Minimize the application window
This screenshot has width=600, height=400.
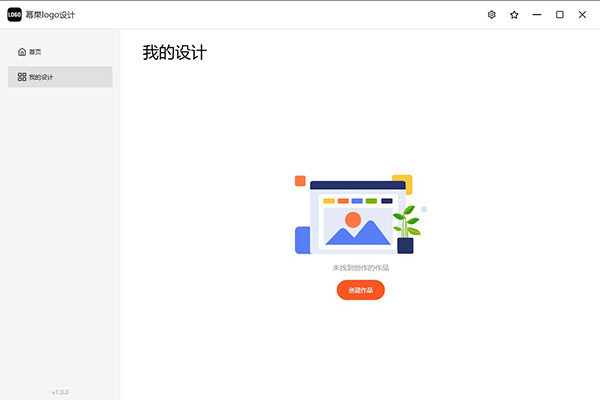pos(537,15)
